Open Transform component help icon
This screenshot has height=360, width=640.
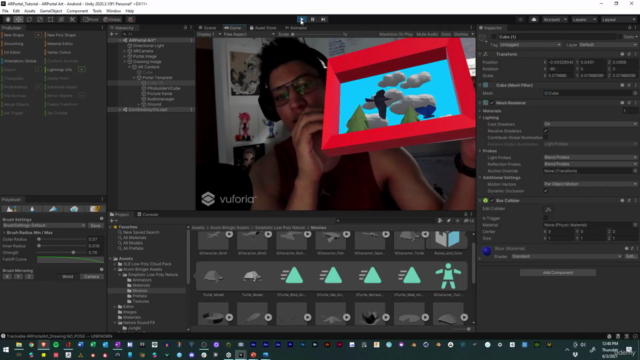[622, 54]
